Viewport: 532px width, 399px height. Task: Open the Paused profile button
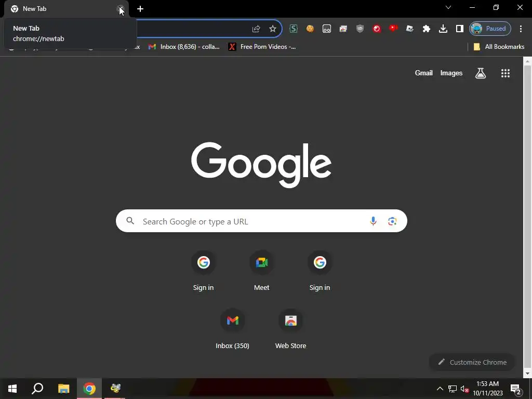click(x=490, y=29)
